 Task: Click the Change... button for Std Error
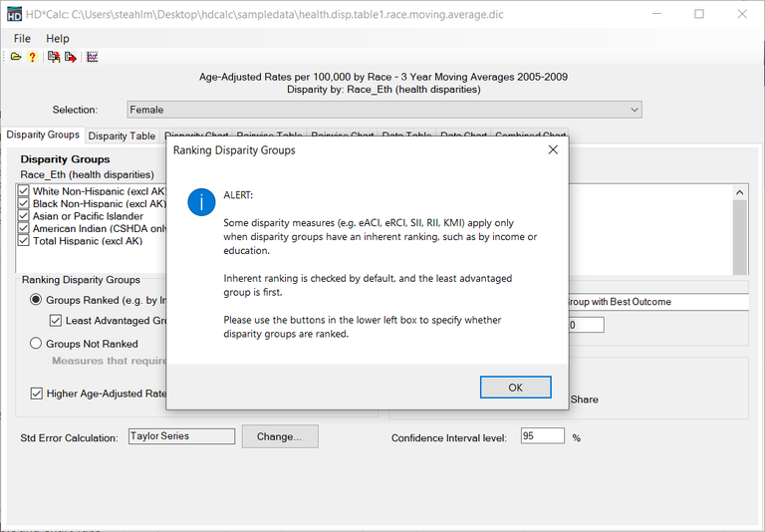pyautogui.click(x=278, y=436)
